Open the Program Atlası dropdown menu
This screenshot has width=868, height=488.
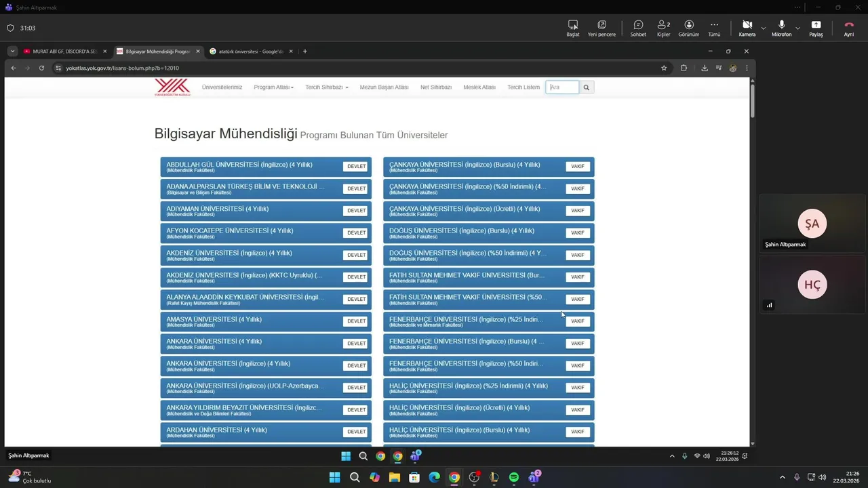click(274, 87)
